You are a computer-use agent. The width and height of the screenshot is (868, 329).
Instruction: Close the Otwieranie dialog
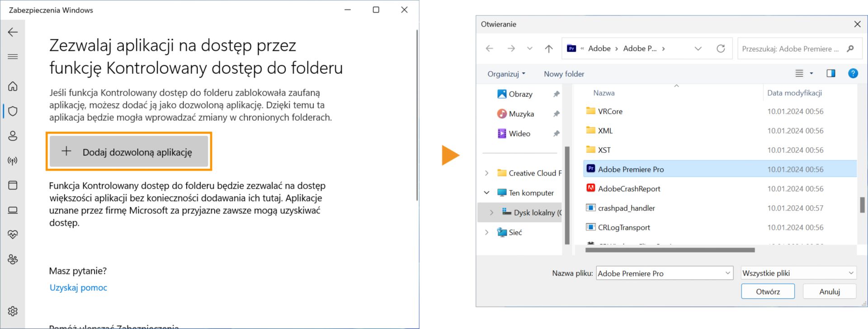857,24
